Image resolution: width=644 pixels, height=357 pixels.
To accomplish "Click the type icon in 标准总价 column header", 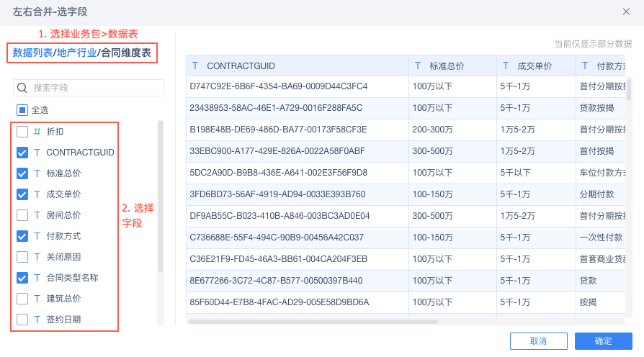I will pyautogui.click(x=418, y=65).
